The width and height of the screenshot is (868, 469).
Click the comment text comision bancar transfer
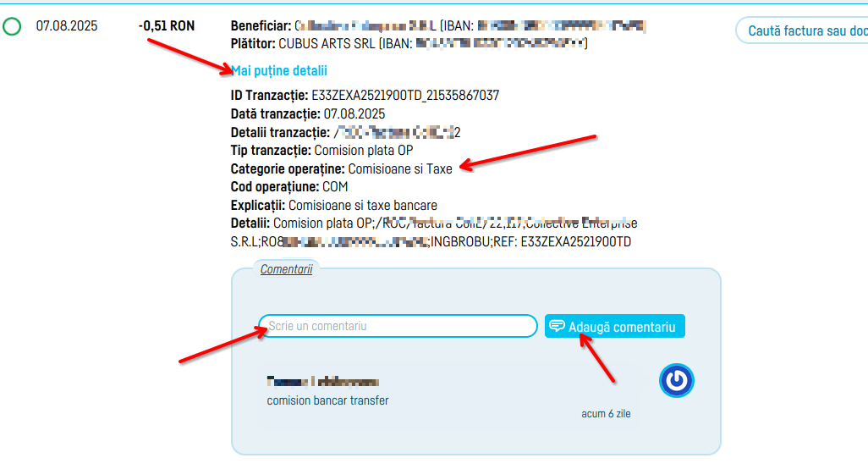coord(327,400)
